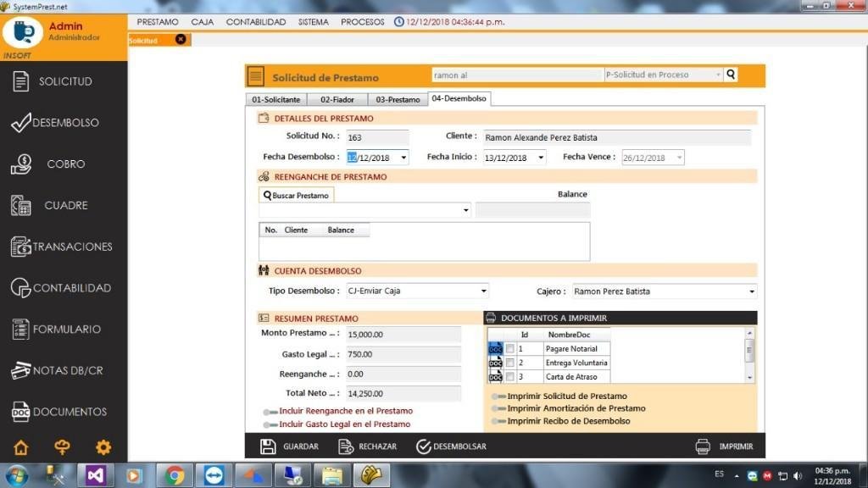Open the Fecha Vence date dropdown
The width and height of the screenshot is (868, 488).
pos(679,158)
